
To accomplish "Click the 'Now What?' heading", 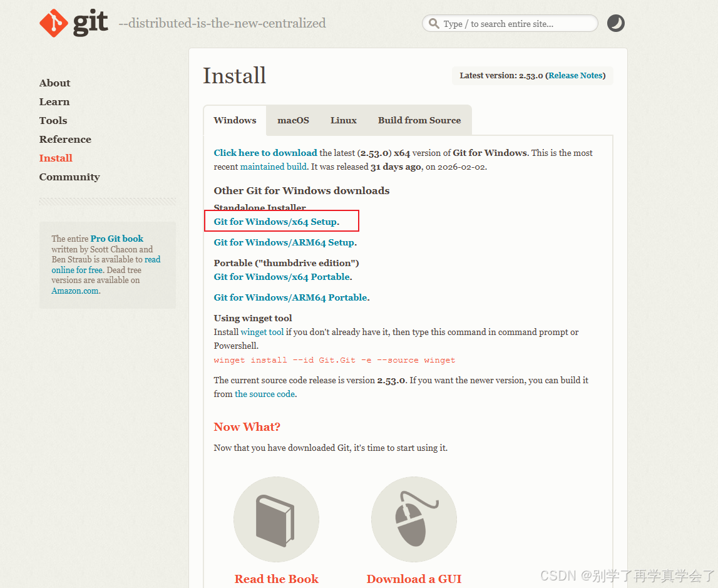I will click(x=247, y=427).
